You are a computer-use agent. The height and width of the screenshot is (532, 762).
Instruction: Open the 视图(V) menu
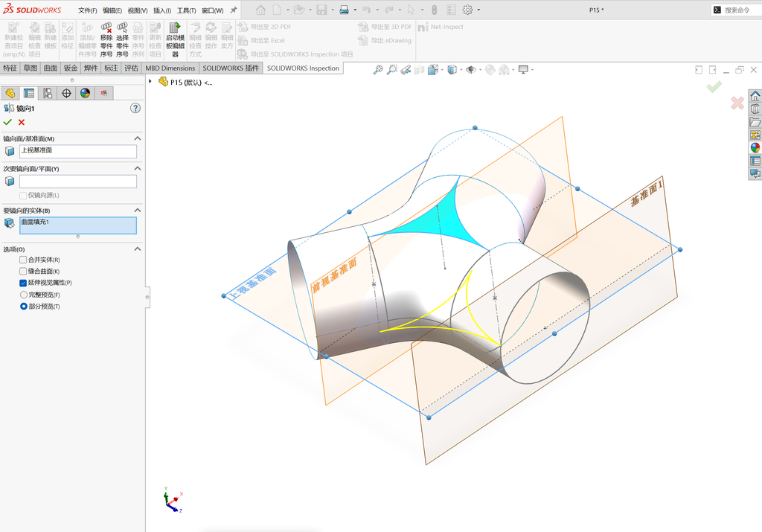[138, 10]
